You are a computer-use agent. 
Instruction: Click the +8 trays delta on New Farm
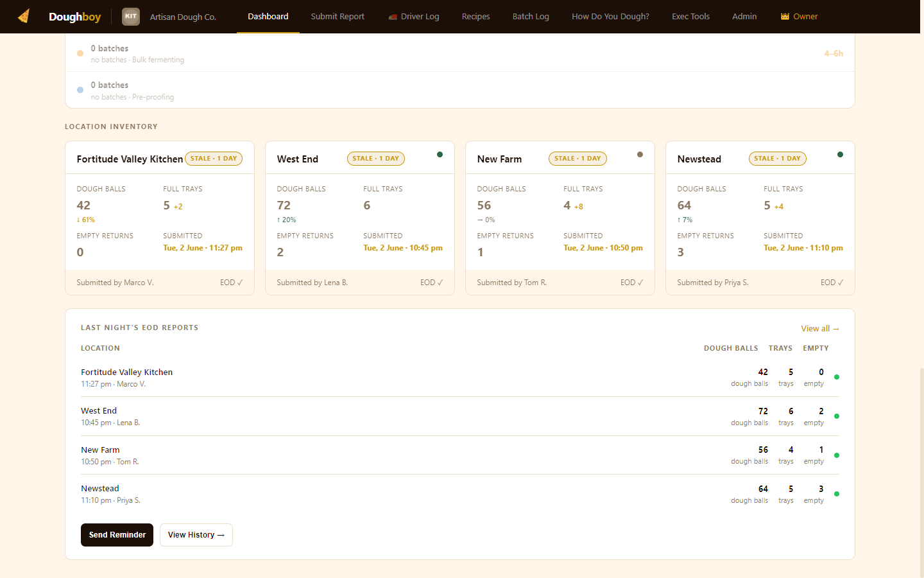coord(579,207)
